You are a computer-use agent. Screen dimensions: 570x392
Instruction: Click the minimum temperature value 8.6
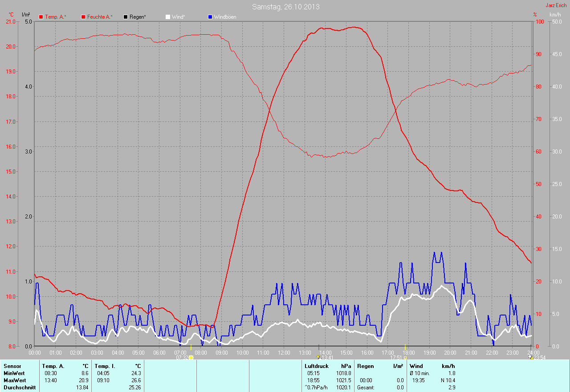(x=85, y=373)
